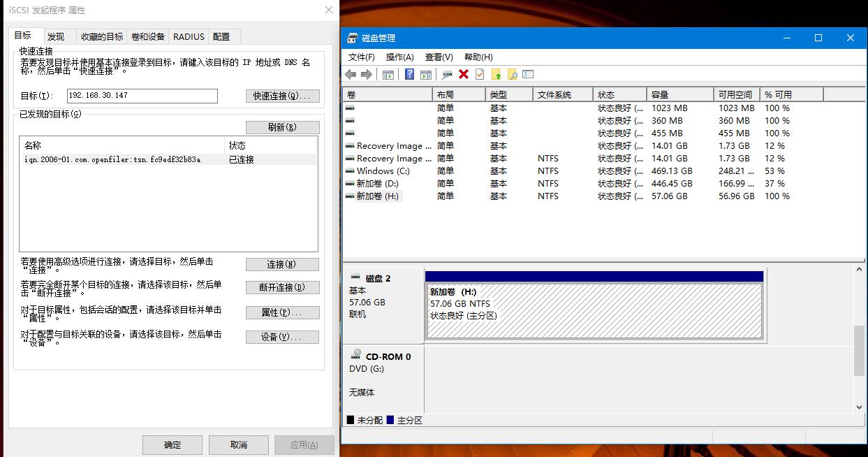
Task: Open the 操作(A) menu
Action: pos(399,57)
